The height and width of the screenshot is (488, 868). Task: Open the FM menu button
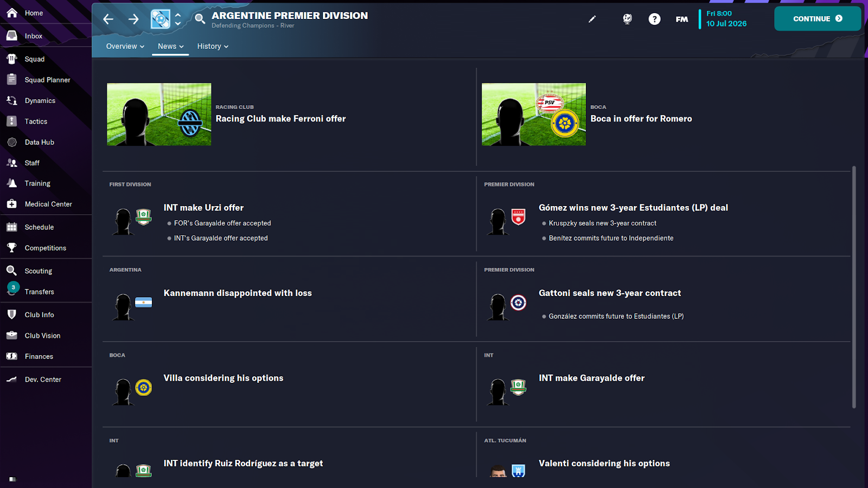coord(682,19)
